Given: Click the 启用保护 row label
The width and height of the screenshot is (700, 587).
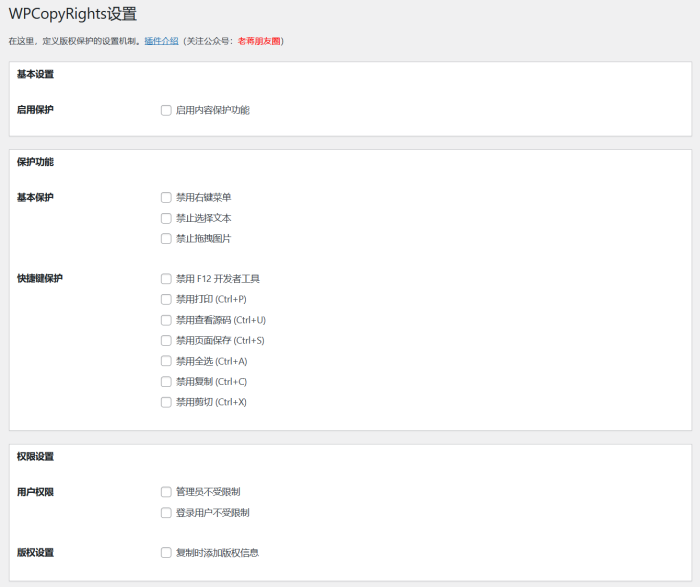Looking at the screenshot, I should click(35, 110).
